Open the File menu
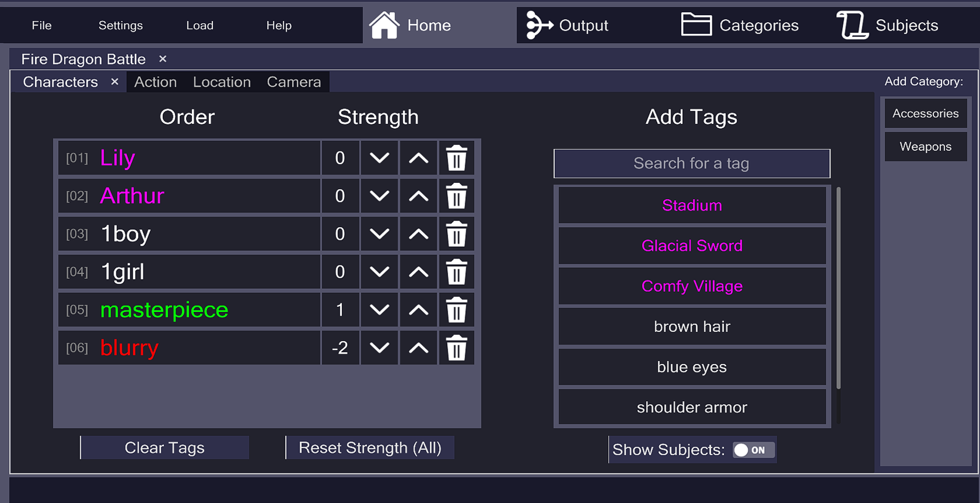The height and width of the screenshot is (503, 980). point(41,26)
